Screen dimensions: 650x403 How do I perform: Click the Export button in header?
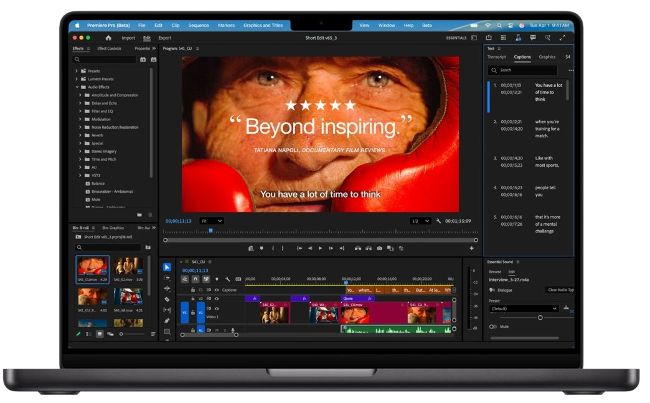[164, 37]
